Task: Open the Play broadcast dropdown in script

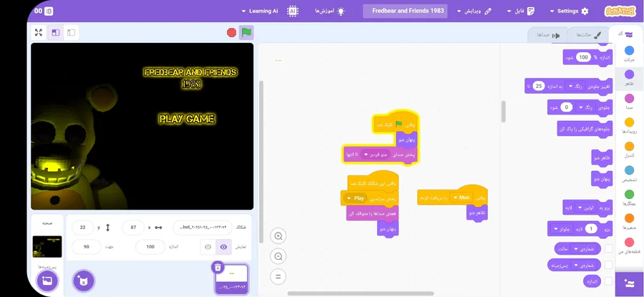Action: coord(354,198)
